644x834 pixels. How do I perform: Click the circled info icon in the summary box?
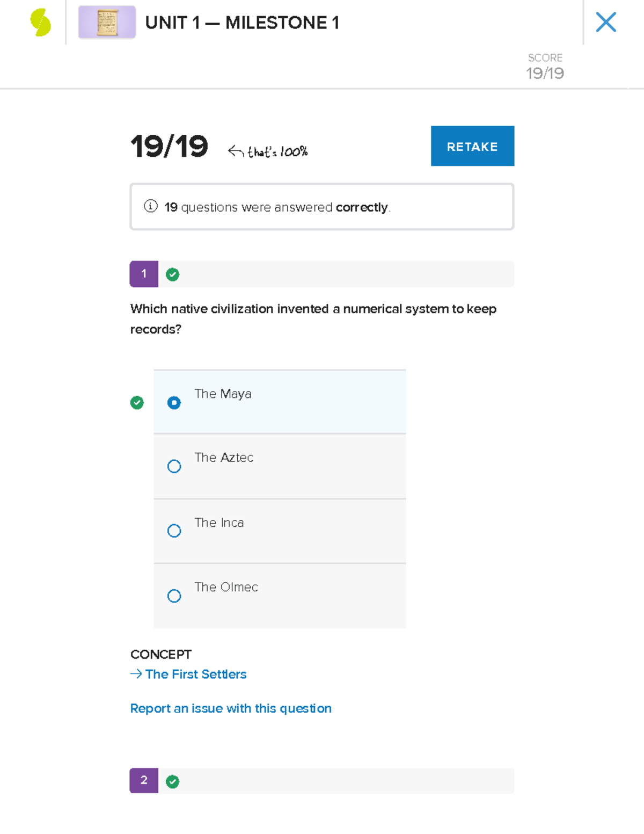click(151, 206)
